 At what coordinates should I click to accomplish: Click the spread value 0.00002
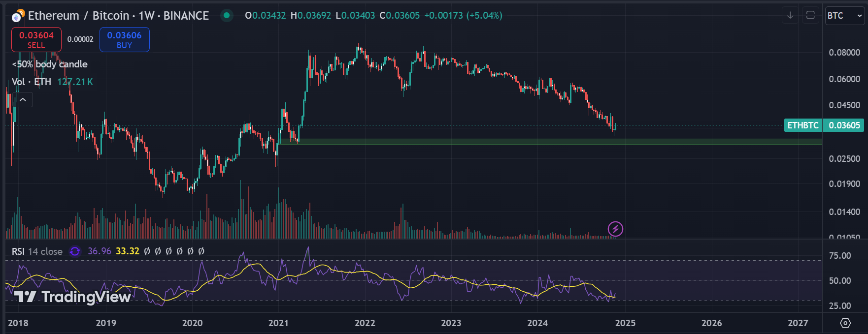tap(80, 39)
